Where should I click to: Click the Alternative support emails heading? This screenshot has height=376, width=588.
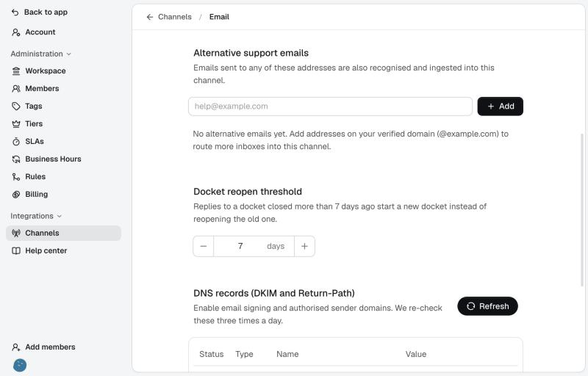(251, 53)
